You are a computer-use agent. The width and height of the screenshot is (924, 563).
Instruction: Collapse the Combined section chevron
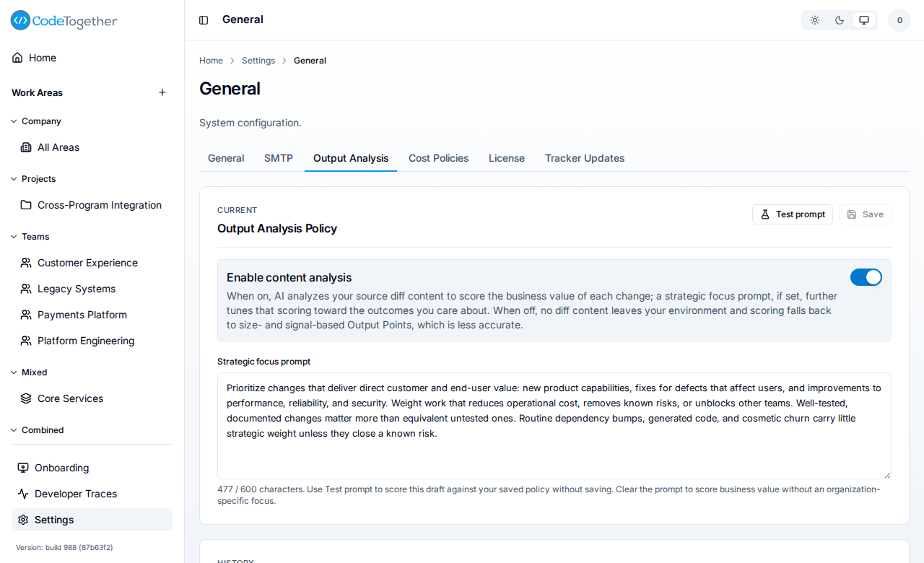(14, 430)
